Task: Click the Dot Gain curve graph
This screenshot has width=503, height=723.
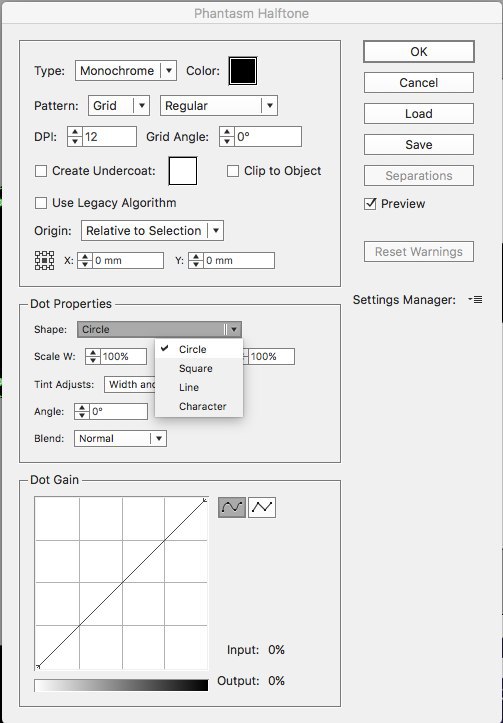Action: tap(121, 583)
